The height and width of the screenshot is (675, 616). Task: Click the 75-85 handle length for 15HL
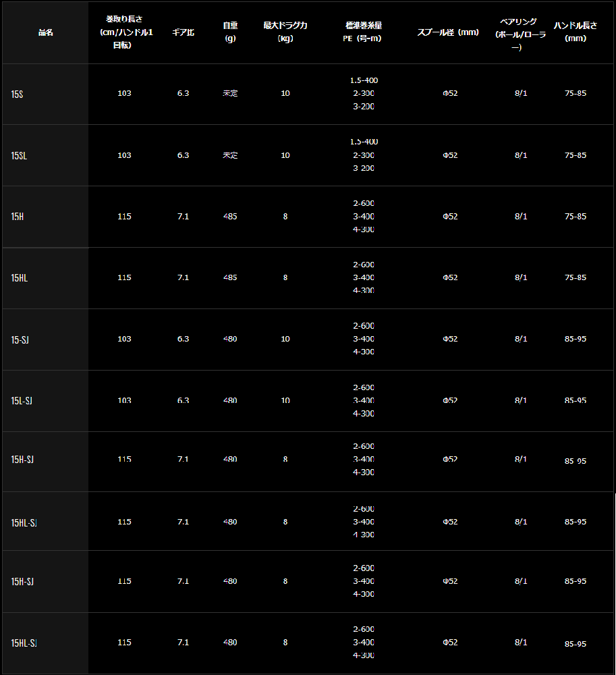click(x=575, y=277)
